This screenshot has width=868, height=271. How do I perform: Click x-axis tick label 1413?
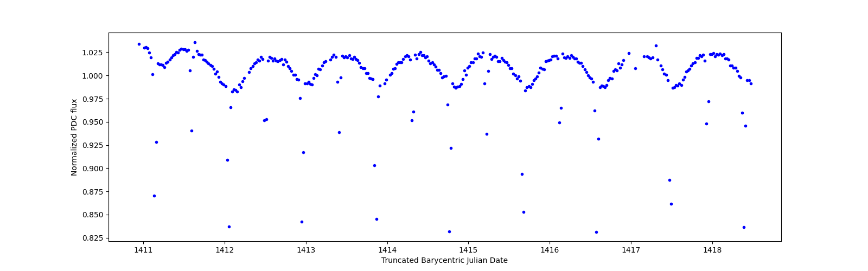[305, 250]
